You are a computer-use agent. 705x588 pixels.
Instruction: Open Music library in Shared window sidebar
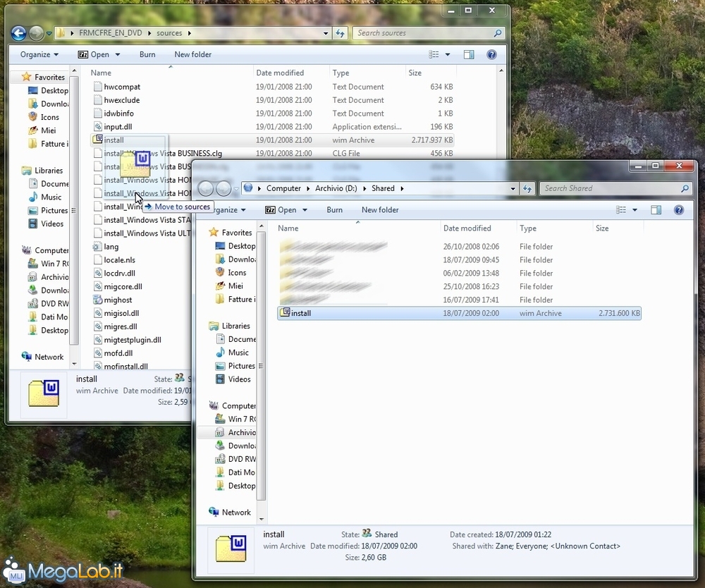pyautogui.click(x=233, y=353)
